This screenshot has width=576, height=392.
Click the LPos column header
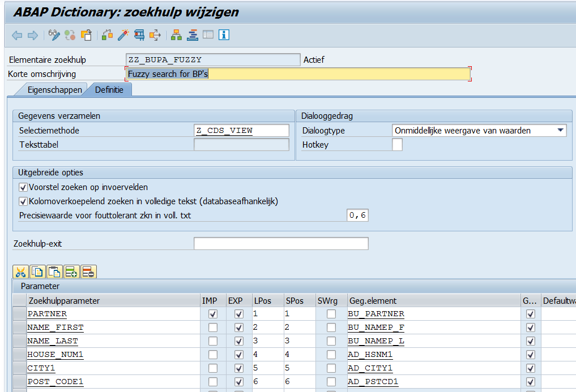[268, 300]
